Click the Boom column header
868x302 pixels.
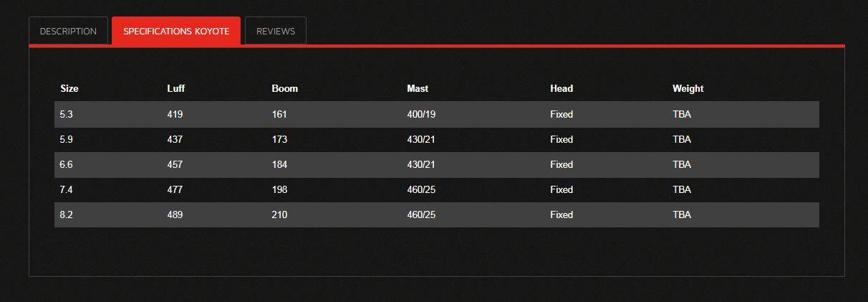click(x=285, y=89)
